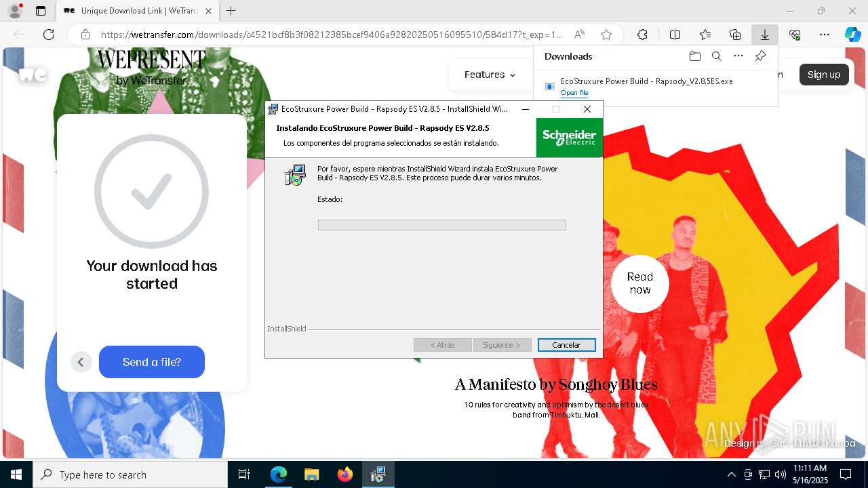
Task: Close the InstallShield wizard window
Action: [x=587, y=109]
